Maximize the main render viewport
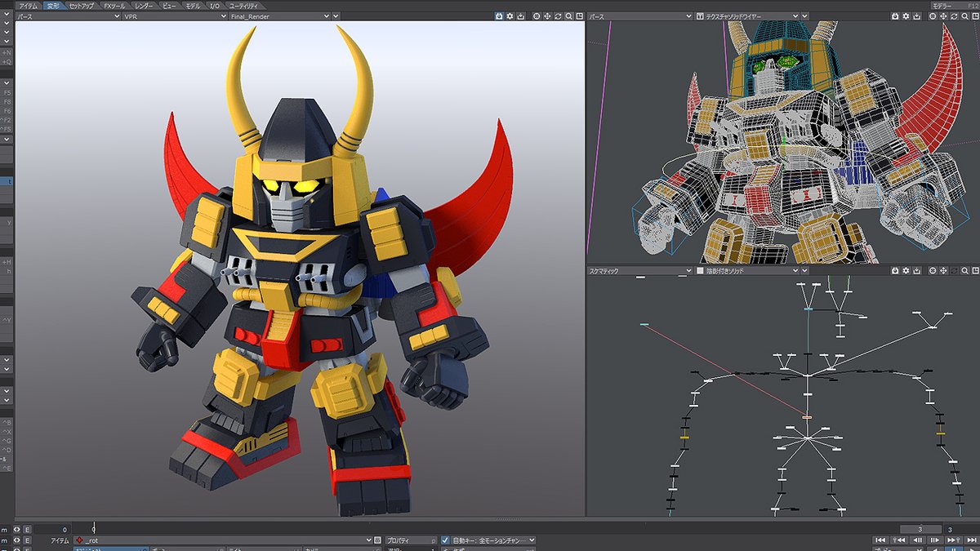The width and height of the screenshot is (980, 551). point(579,16)
